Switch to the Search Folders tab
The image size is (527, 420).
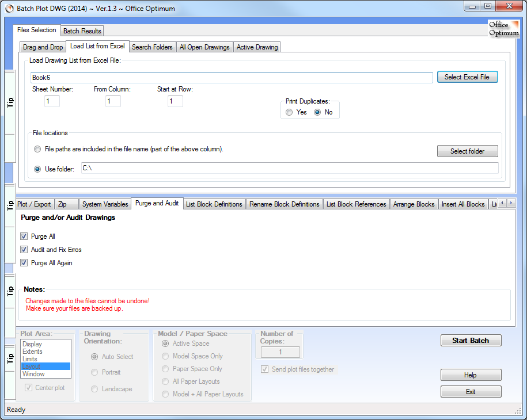(152, 47)
